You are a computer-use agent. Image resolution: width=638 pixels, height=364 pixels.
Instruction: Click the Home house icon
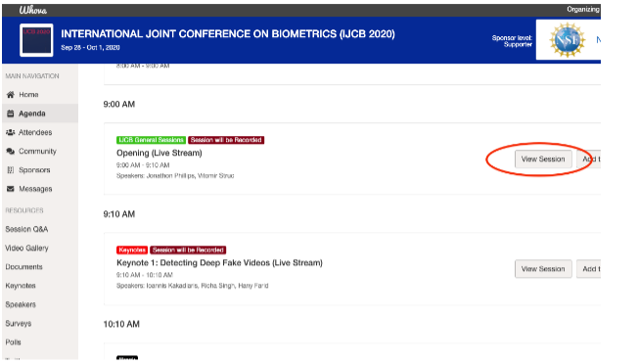pyautogui.click(x=10, y=95)
